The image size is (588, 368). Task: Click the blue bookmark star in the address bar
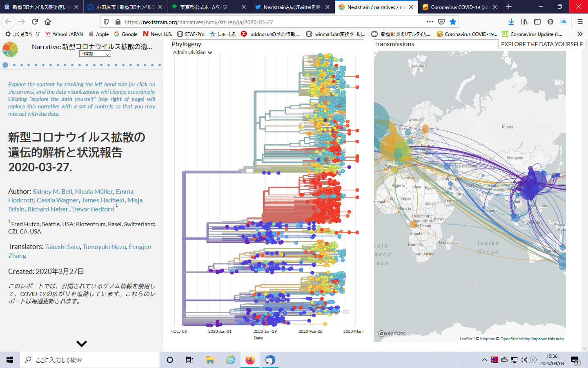(452, 22)
